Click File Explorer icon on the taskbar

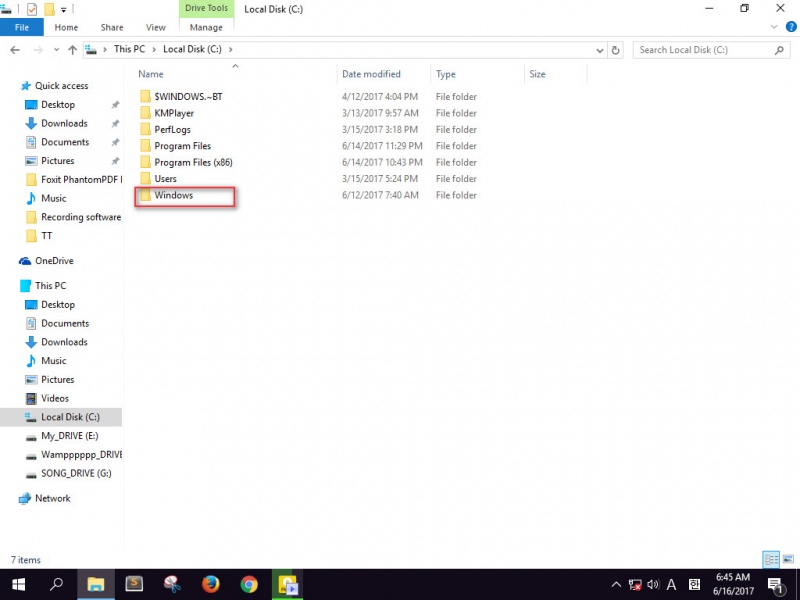[95, 585]
